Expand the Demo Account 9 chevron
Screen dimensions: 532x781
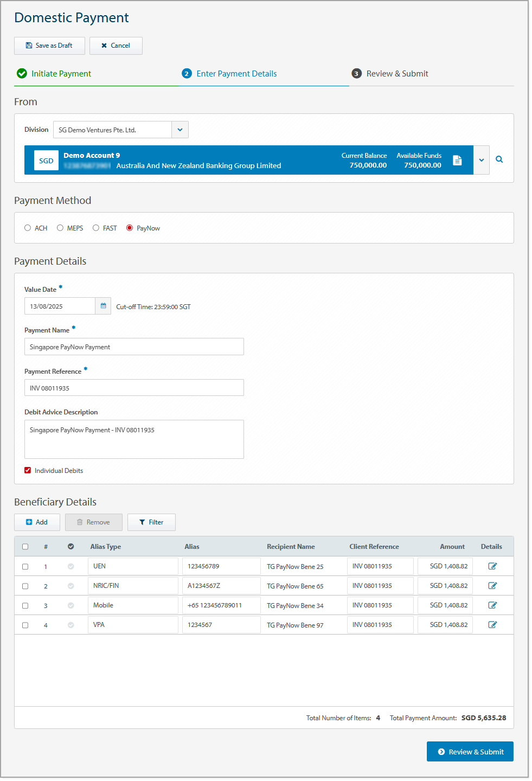[481, 159]
